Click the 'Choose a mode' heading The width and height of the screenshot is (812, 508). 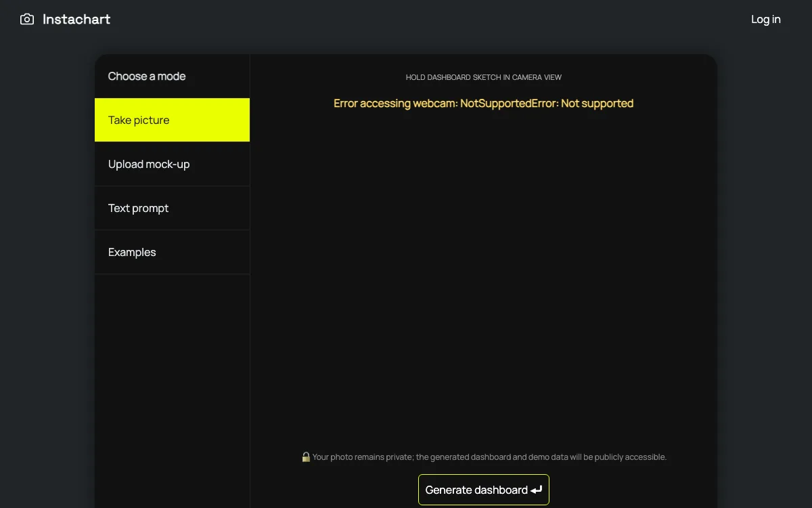147,76
